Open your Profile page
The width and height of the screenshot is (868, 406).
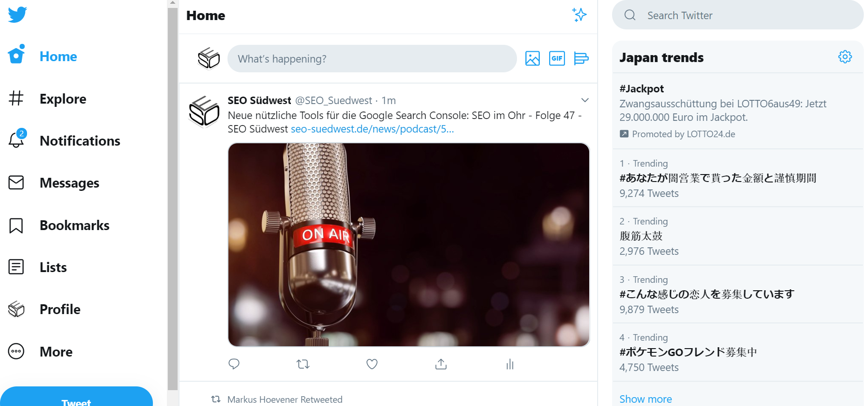tap(60, 309)
